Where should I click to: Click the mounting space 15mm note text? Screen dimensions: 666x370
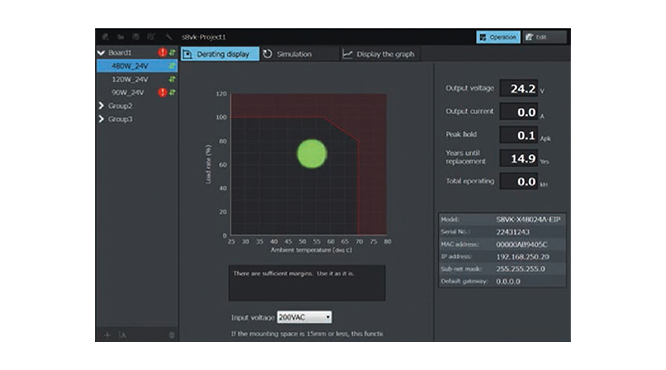tap(307, 333)
